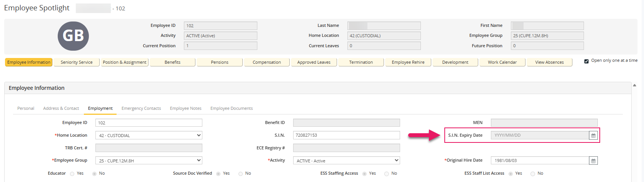Open S.I.N. Expiry Date calendar picker
The image size is (644, 182).
[x=593, y=136]
